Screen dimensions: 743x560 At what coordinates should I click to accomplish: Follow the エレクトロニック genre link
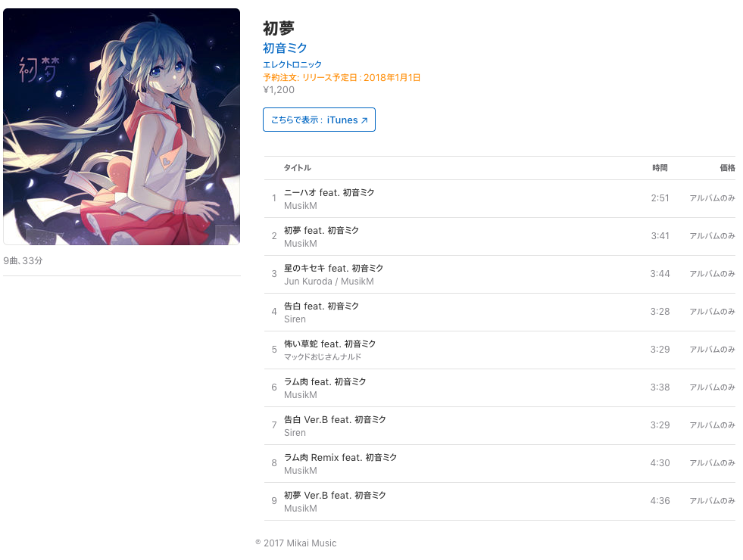[292, 64]
